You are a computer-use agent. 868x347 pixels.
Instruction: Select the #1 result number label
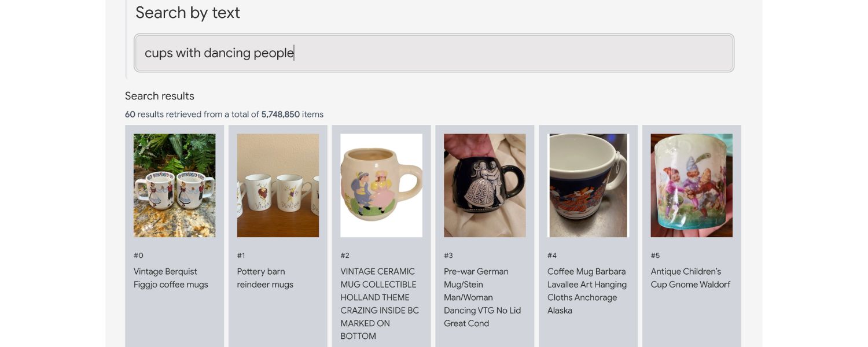point(241,256)
